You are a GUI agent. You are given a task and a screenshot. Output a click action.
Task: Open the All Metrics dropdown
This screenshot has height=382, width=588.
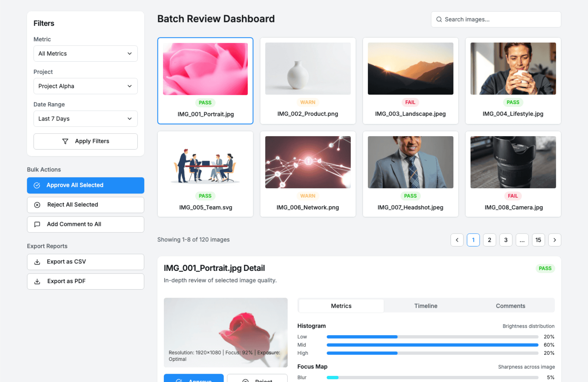click(x=85, y=54)
